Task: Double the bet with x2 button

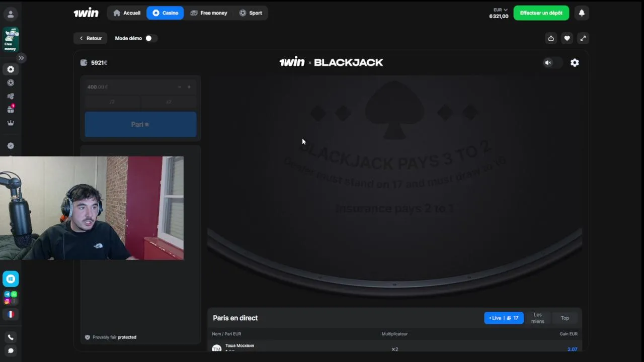Action: point(169,102)
